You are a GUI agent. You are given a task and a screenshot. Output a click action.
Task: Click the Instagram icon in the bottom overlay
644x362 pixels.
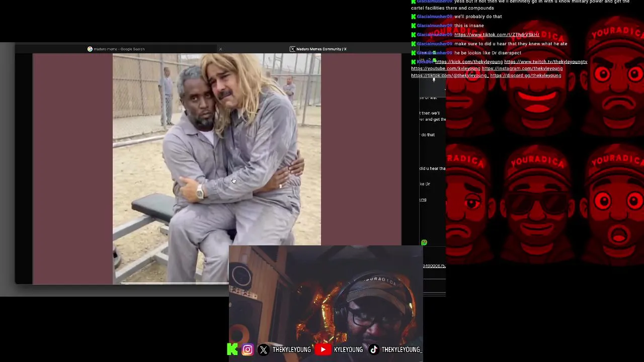pos(248,349)
